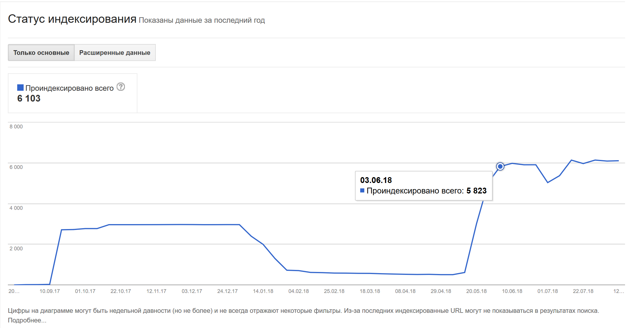Click the highlighted circular data point marker
Image resolution: width=644 pixels, height=328 pixels.
point(500,166)
